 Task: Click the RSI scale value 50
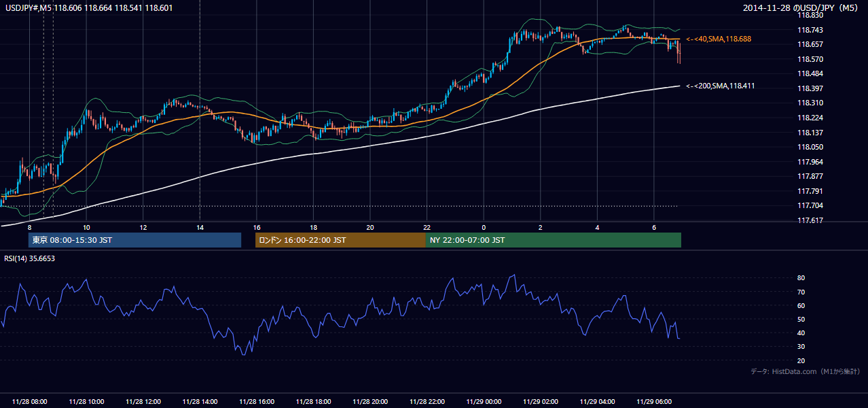pyautogui.click(x=801, y=319)
